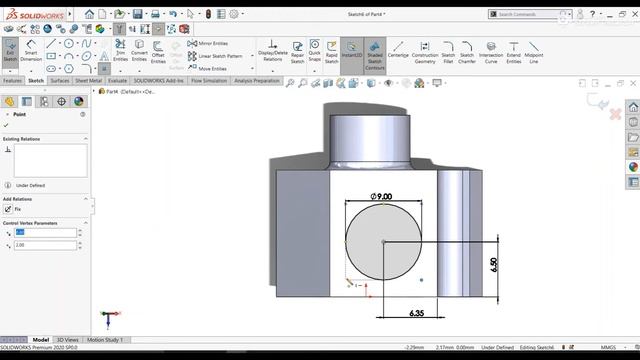Click Construction Geometry tool
640x360 pixels.
click(x=425, y=52)
